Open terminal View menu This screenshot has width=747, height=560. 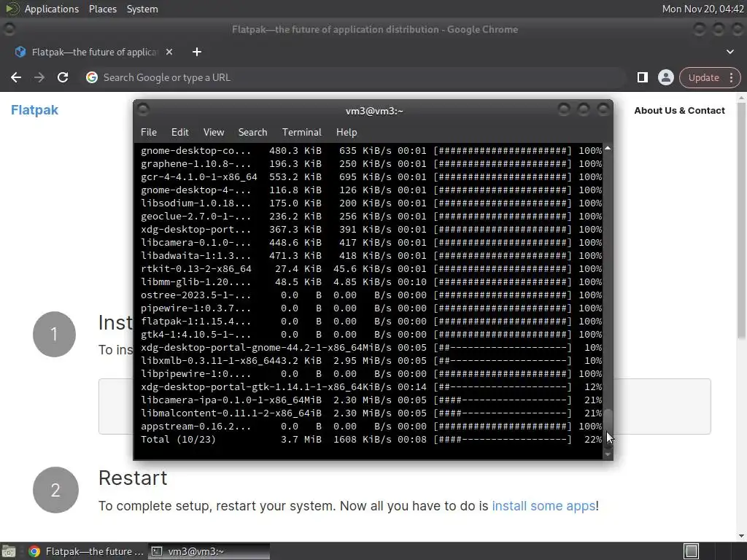pos(214,133)
